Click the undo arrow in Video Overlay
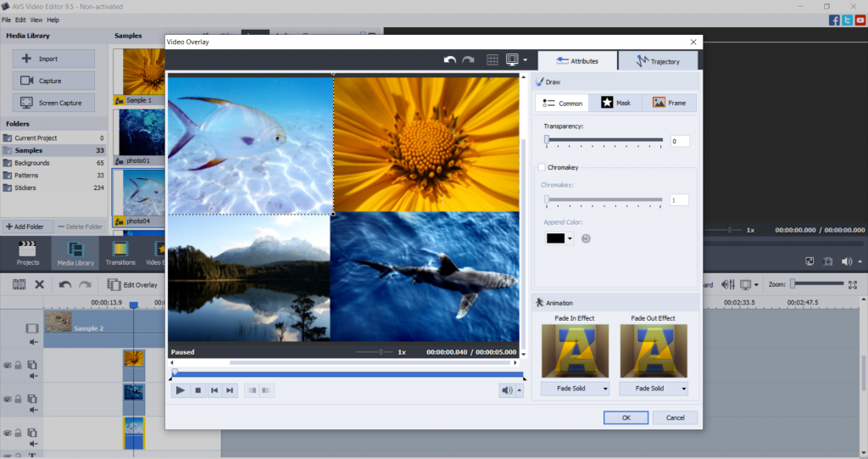Viewport: 868px width, 459px height. click(450, 60)
